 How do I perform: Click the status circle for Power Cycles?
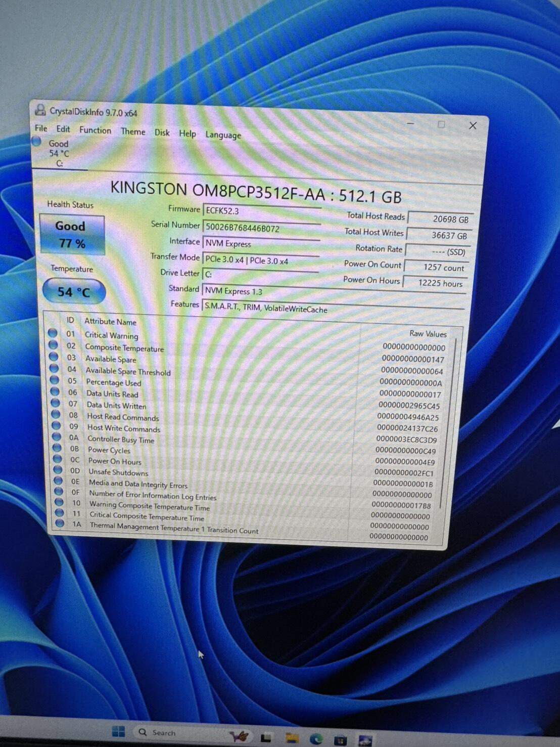coord(57,448)
